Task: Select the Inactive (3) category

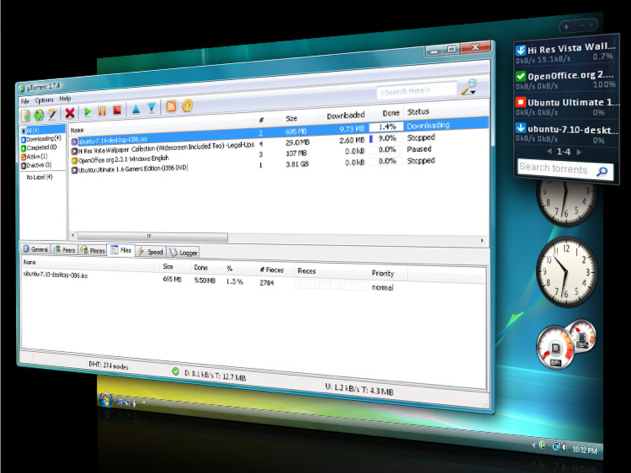Action: (36, 165)
